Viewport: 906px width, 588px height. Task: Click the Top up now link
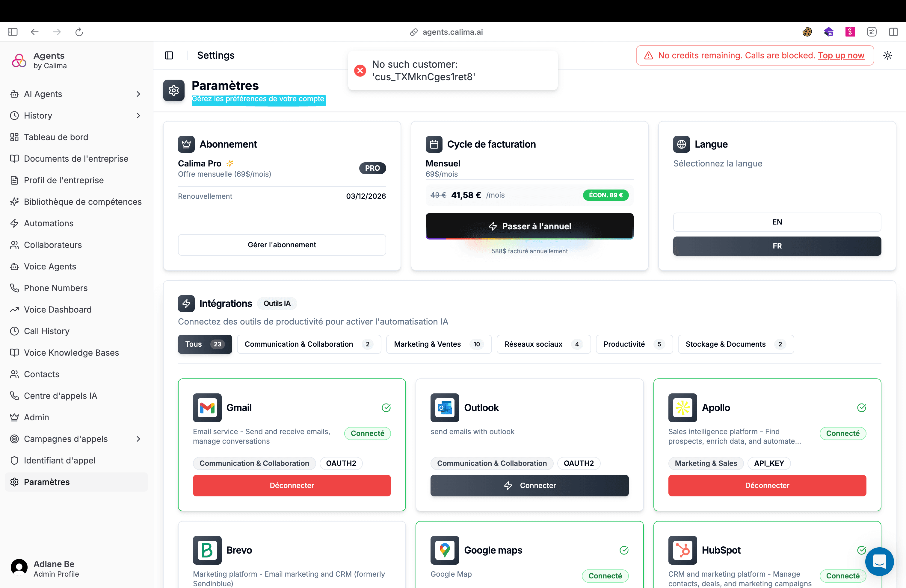[841, 55]
